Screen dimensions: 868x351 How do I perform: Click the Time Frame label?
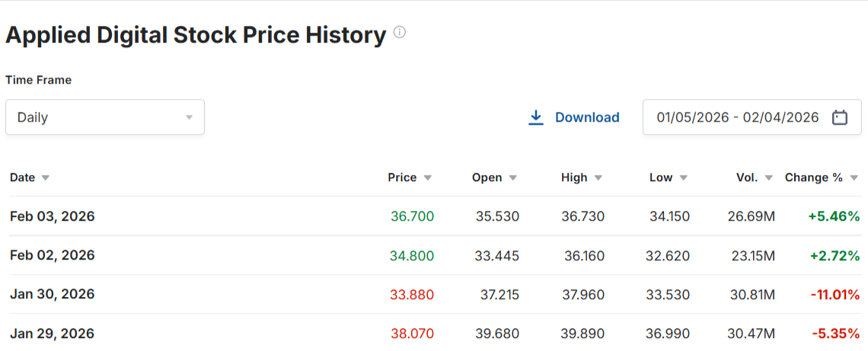[x=38, y=80]
